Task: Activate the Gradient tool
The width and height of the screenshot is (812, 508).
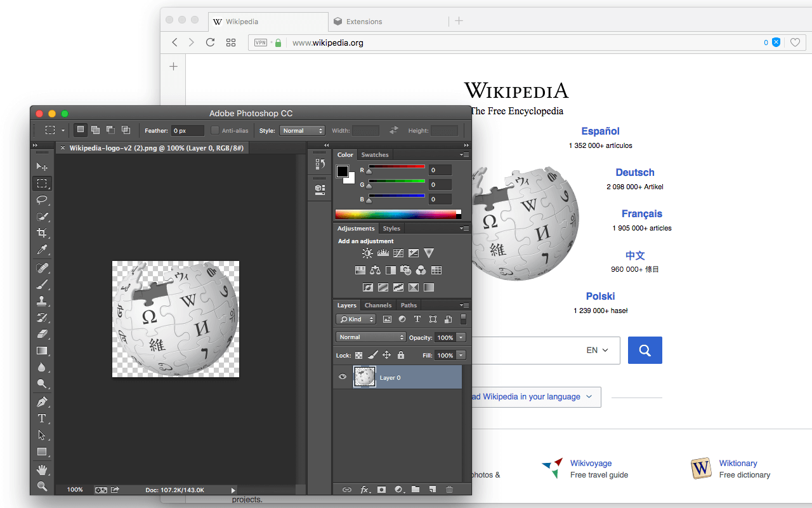Action: (x=42, y=351)
